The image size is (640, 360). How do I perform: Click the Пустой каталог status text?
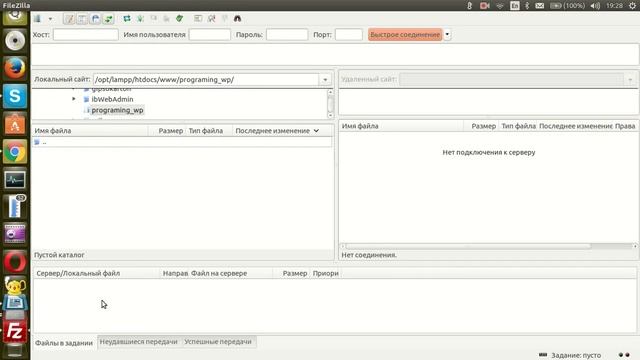59,255
